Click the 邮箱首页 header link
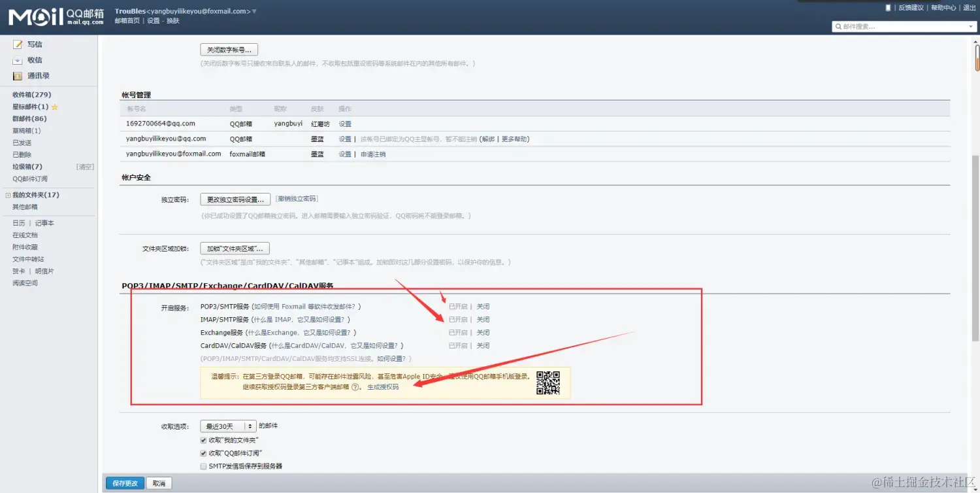This screenshot has height=493, width=980. pyautogui.click(x=127, y=21)
